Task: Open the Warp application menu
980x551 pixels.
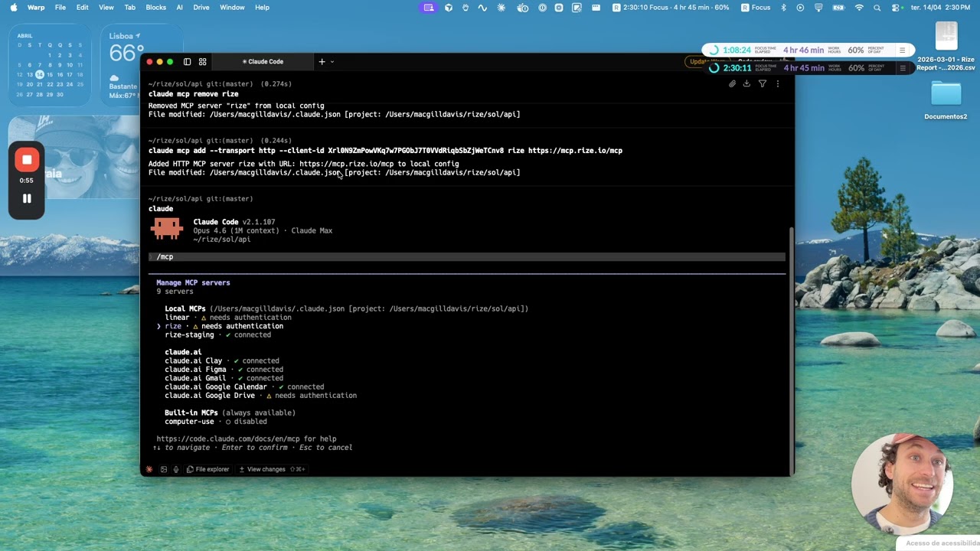Action: coord(35,7)
